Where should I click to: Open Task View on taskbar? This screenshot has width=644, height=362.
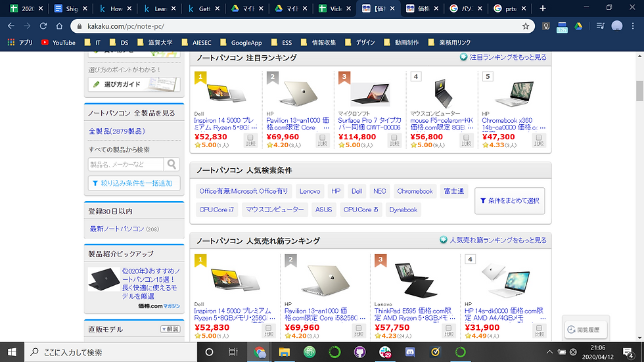pos(233,352)
